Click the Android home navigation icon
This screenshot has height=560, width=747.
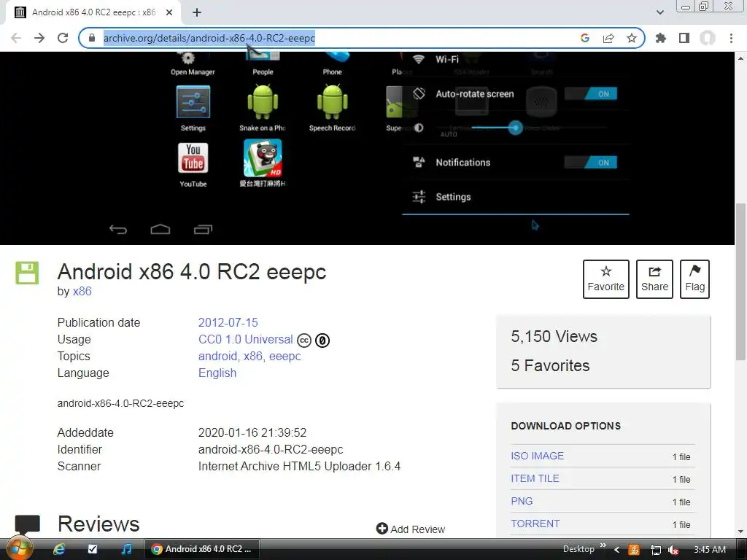tap(160, 230)
